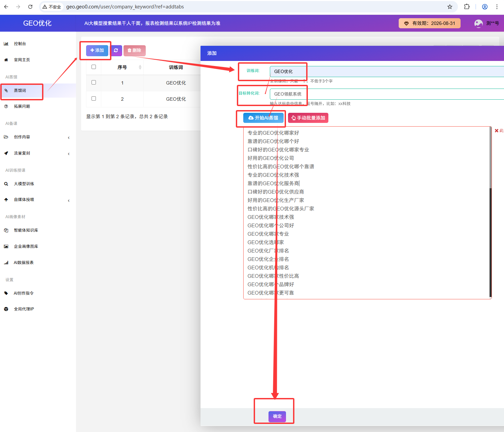The width and height of the screenshot is (504, 432).
Task: Select 拓展问题 in the sidebar menu
Action: (x=22, y=106)
